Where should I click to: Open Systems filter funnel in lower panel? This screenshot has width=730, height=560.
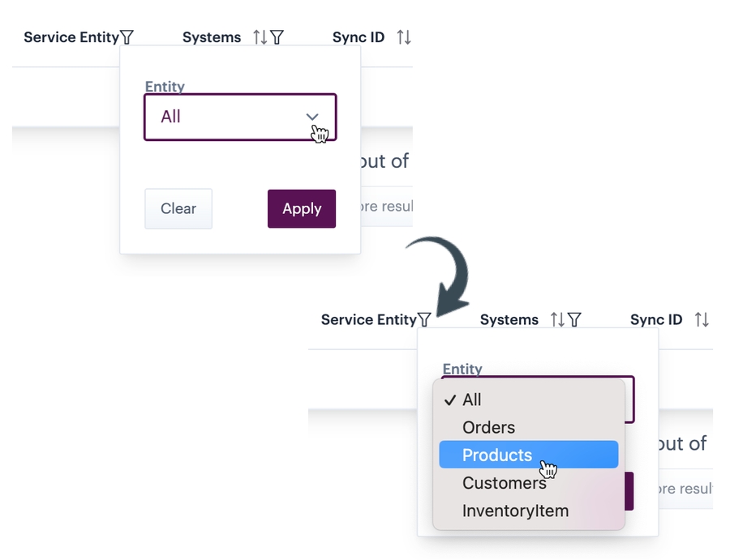point(574,319)
